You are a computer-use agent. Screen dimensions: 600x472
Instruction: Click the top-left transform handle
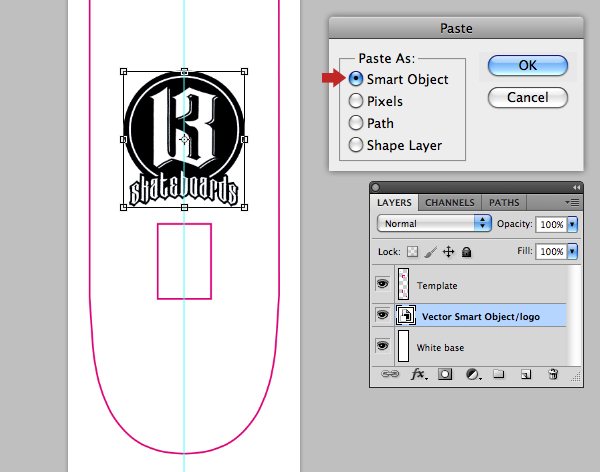pyautogui.click(x=123, y=72)
